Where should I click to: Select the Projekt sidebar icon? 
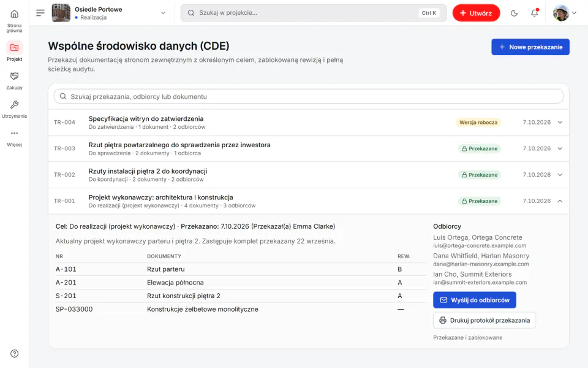coord(14,48)
